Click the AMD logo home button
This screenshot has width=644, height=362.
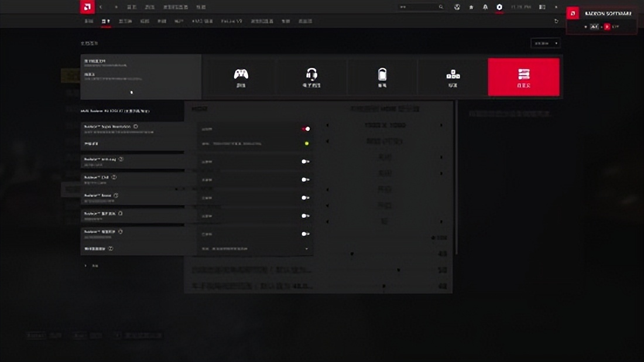[87, 7]
